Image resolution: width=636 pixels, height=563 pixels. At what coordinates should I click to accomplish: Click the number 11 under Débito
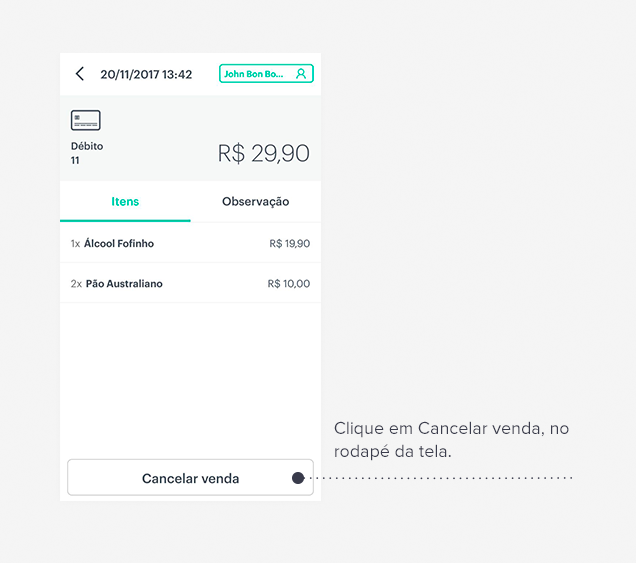75,161
